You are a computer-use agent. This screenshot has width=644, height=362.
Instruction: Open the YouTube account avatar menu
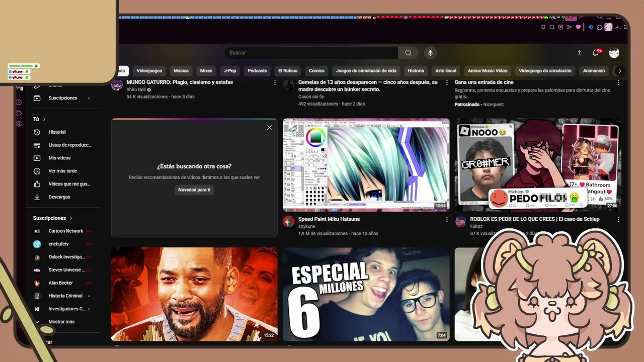(x=614, y=53)
